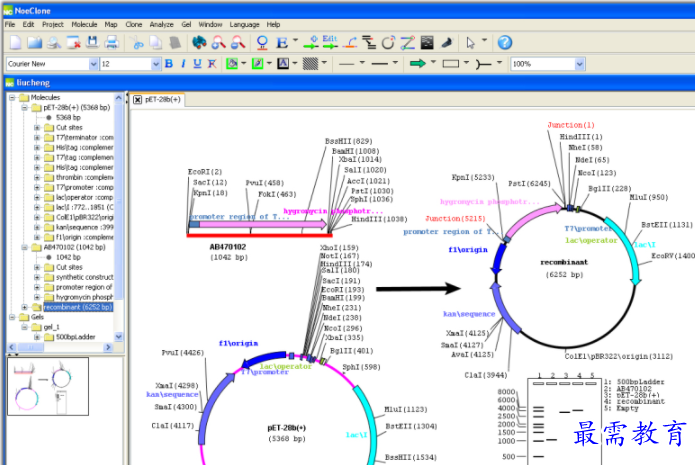Screen dimensions: 695x465
Task: Click the paste clipboard icon
Action: 175,43
